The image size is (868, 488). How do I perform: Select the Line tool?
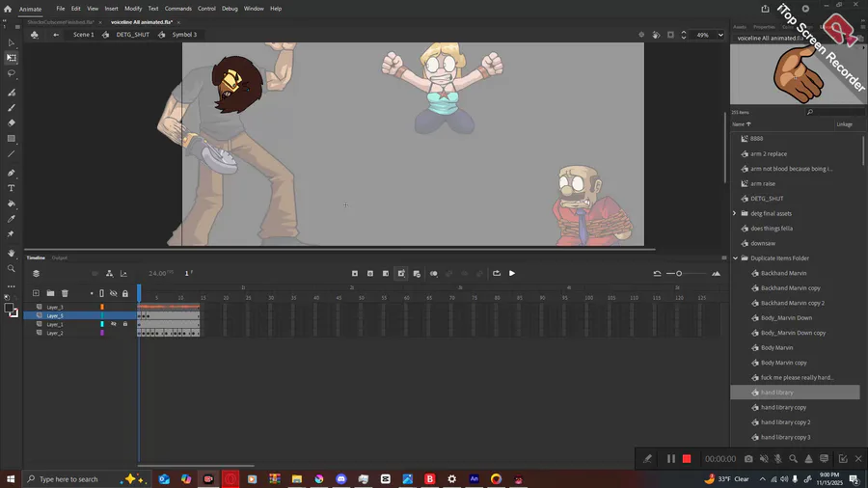tap(11, 153)
